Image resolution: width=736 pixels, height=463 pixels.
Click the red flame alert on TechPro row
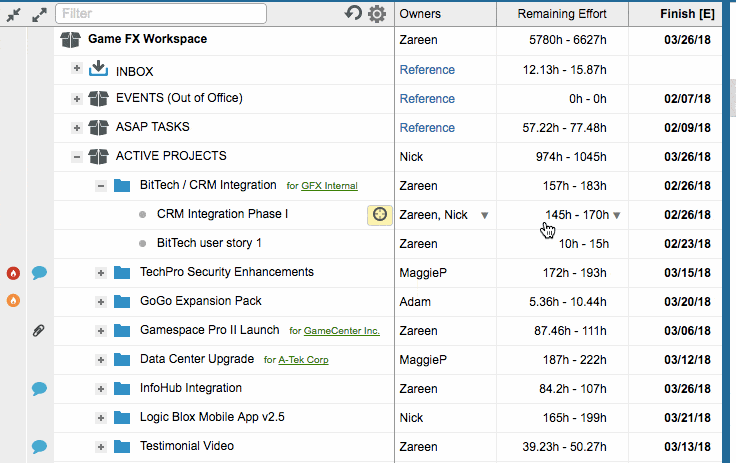13,273
